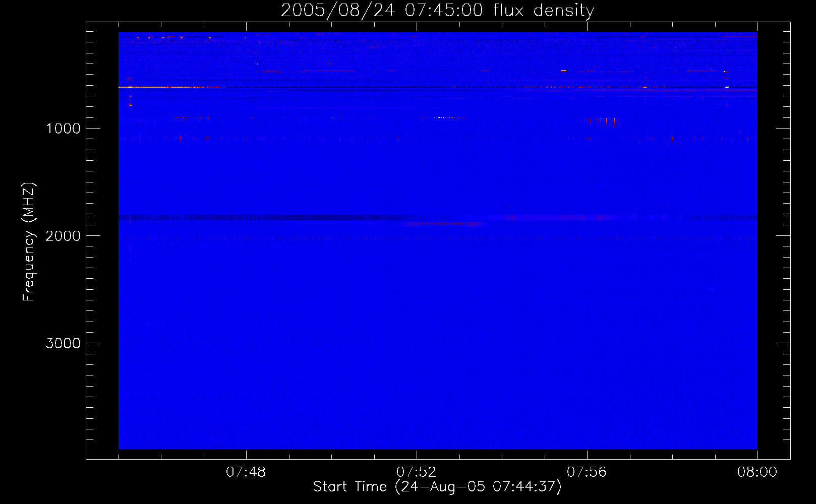Screen dimensions: 816x504
Task: Click the right-axis major tick at 3000 MHz
Action: pyautogui.click(x=783, y=343)
